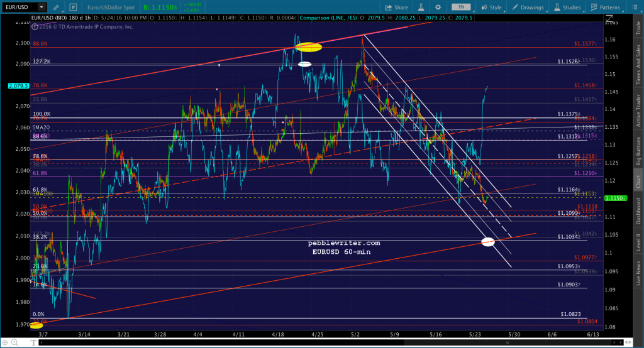The height and width of the screenshot is (348, 644).
Task: Select the text T tool at bottom
Action: [x=34, y=342]
